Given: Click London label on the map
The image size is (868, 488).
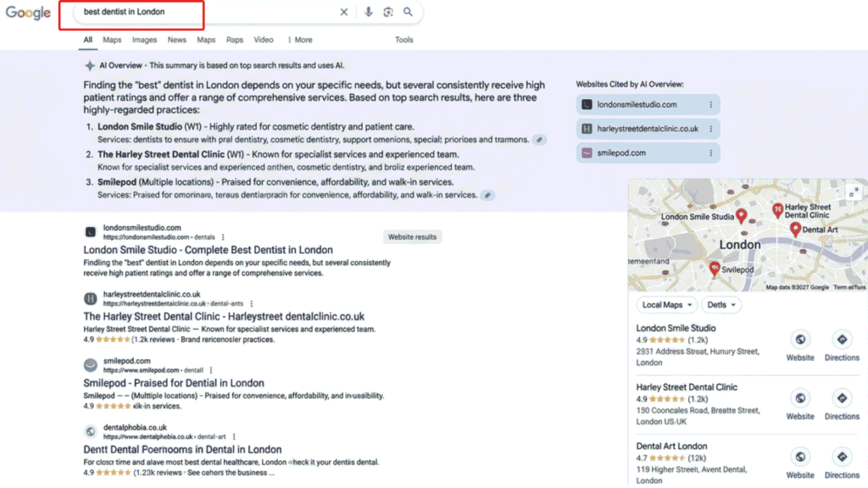Looking at the screenshot, I should [x=739, y=245].
